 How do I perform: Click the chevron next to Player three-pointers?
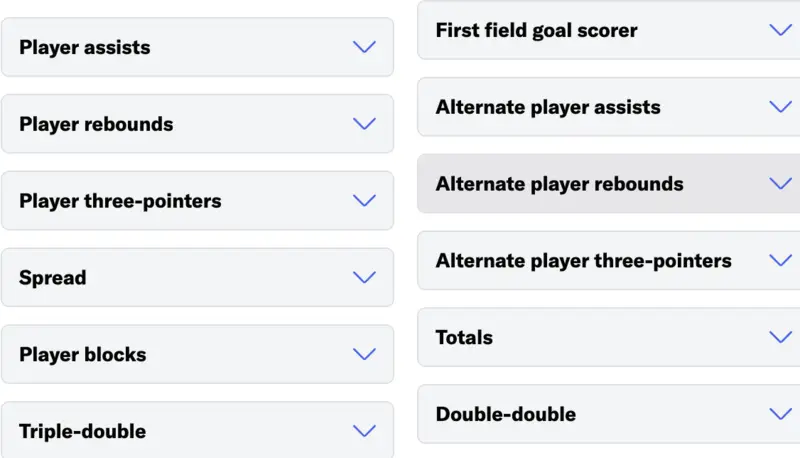(364, 201)
